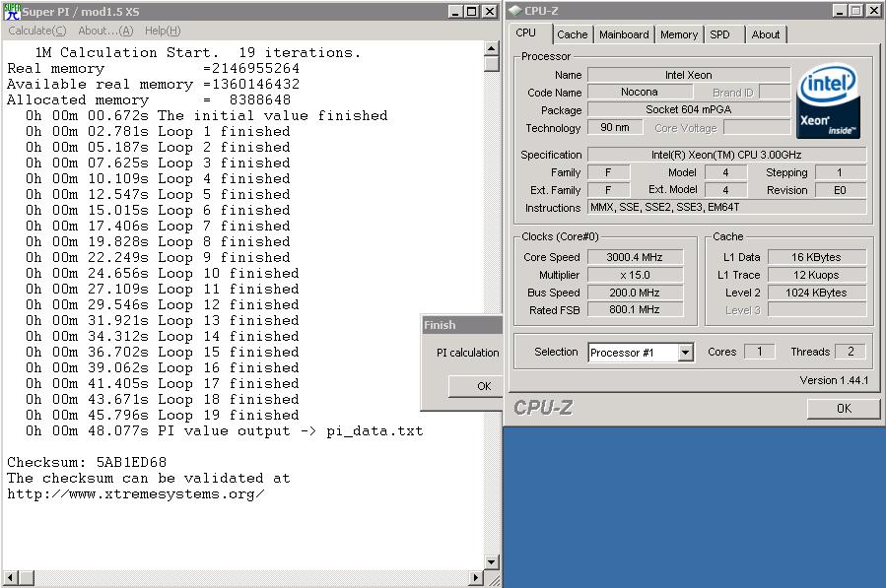Switch to the Memory tab
The width and height of the screenshot is (886, 588).
tap(679, 34)
